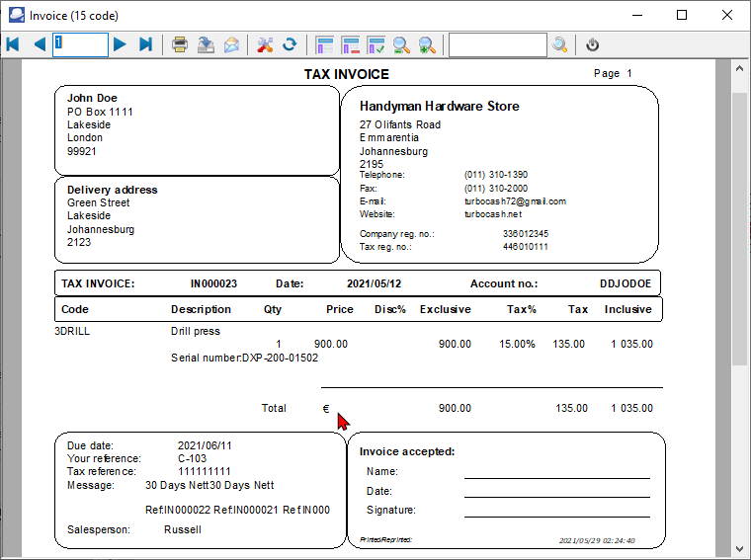This screenshot has height=560, width=751.
Task: Jump to the last page
Action: coord(145,44)
